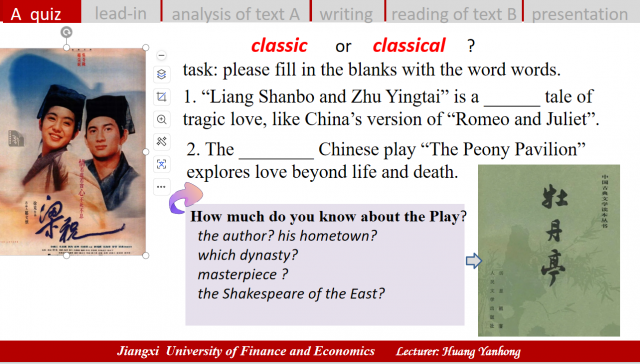The height and width of the screenshot is (364, 640).
Task: Expand more options ellipsis in floating toolbar
Action: [x=162, y=187]
